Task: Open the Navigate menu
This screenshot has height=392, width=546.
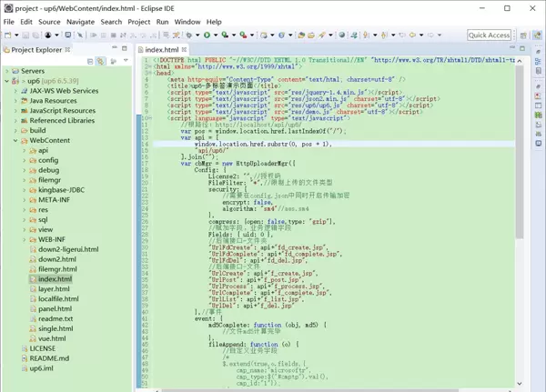Action: pos(80,22)
